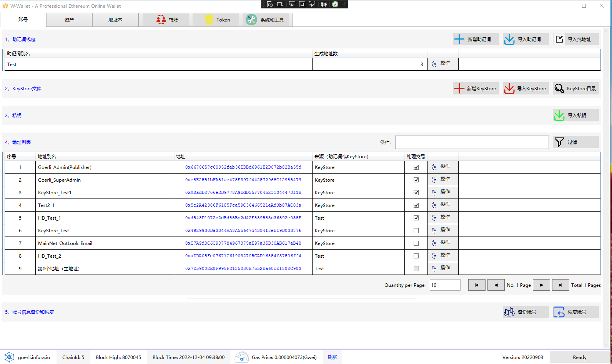Image resolution: width=612 pixels, height=364 pixels.
Task: Click the 生成地址数 column header
Action: (370, 53)
